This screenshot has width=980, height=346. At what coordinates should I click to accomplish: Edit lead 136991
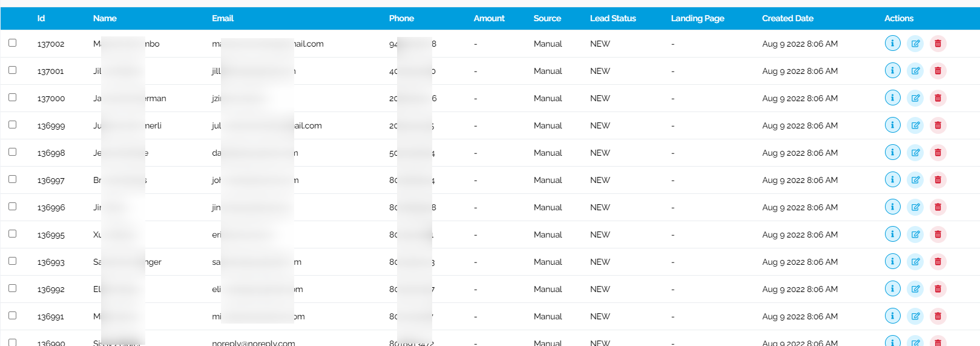[915, 316]
